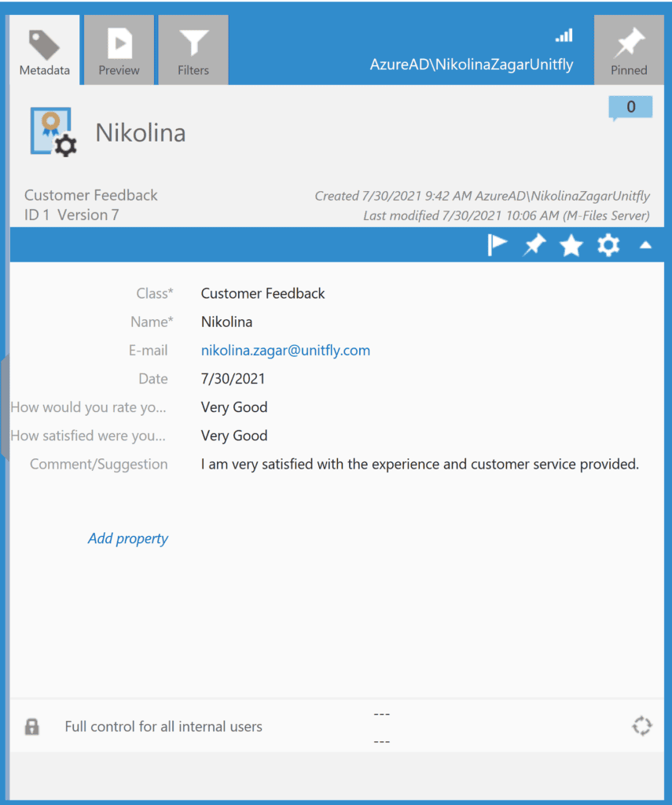This screenshot has height=805, width=672.
Task: Switch to the Preview tab
Action: [x=119, y=50]
